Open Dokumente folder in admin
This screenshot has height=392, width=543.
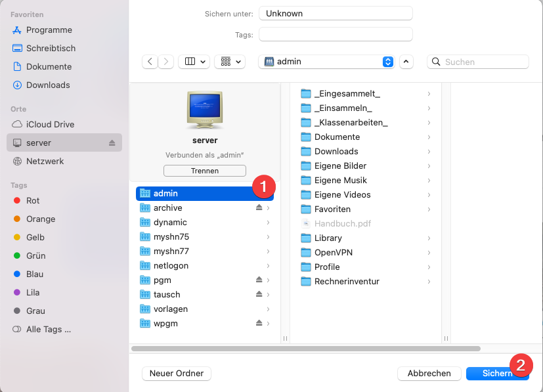pos(366,137)
